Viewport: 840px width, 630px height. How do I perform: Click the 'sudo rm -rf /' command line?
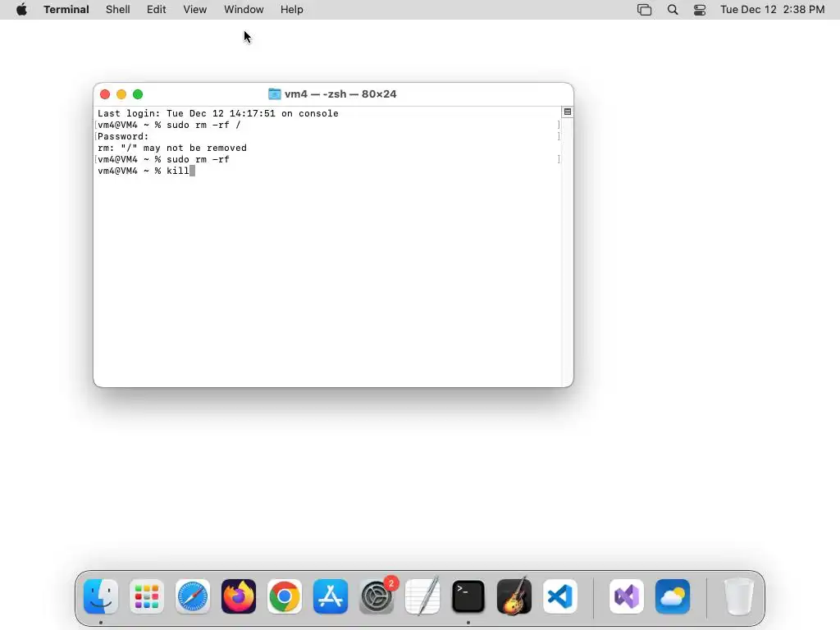169,125
